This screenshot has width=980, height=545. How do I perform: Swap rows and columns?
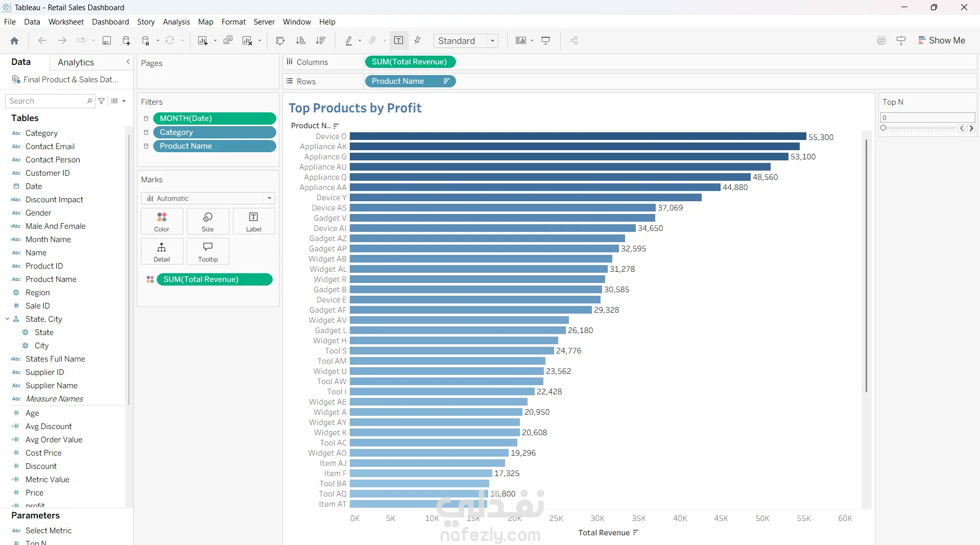click(280, 41)
